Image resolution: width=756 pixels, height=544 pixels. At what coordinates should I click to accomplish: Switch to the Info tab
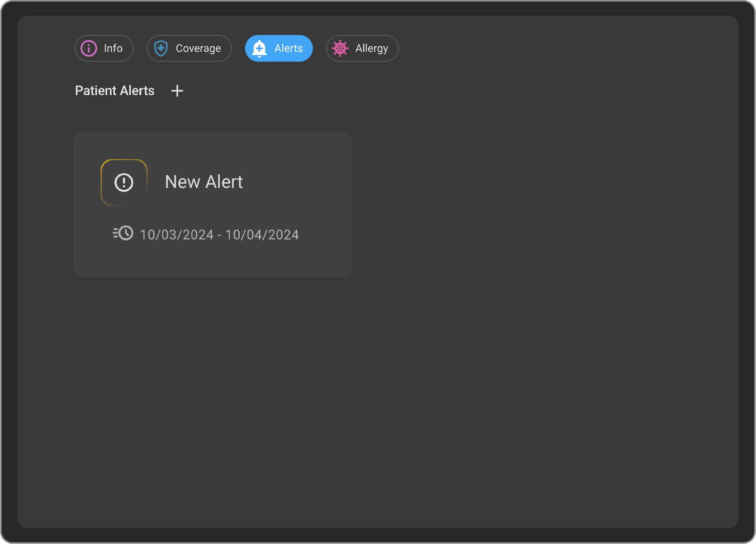(104, 48)
